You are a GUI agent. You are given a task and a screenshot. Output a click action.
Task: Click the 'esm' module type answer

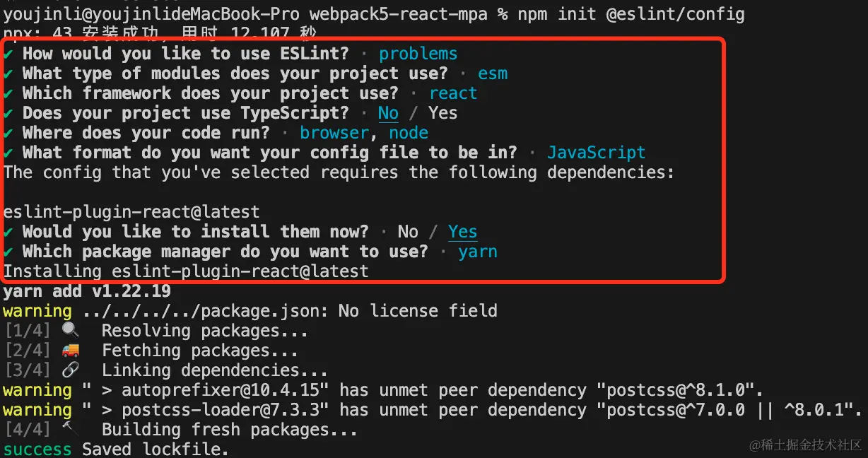click(x=493, y=74)
